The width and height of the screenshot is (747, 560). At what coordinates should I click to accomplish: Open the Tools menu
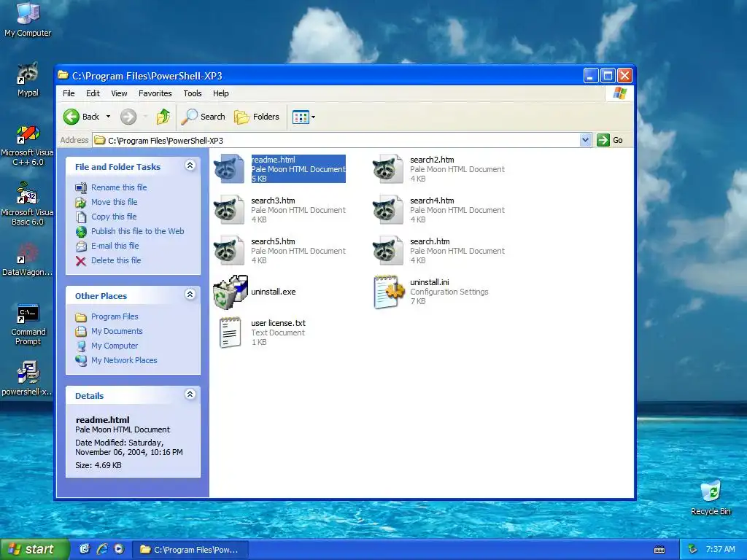[x=193, y=93]
